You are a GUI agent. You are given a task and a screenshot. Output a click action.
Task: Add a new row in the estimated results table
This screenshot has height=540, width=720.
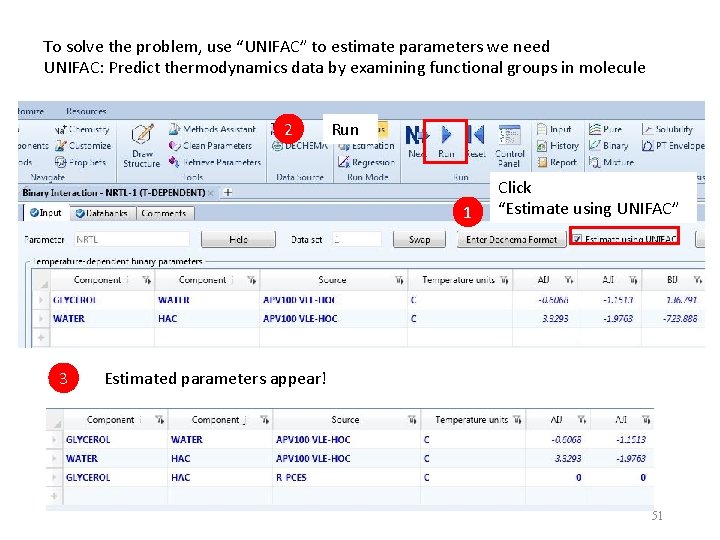coord(54,496)
